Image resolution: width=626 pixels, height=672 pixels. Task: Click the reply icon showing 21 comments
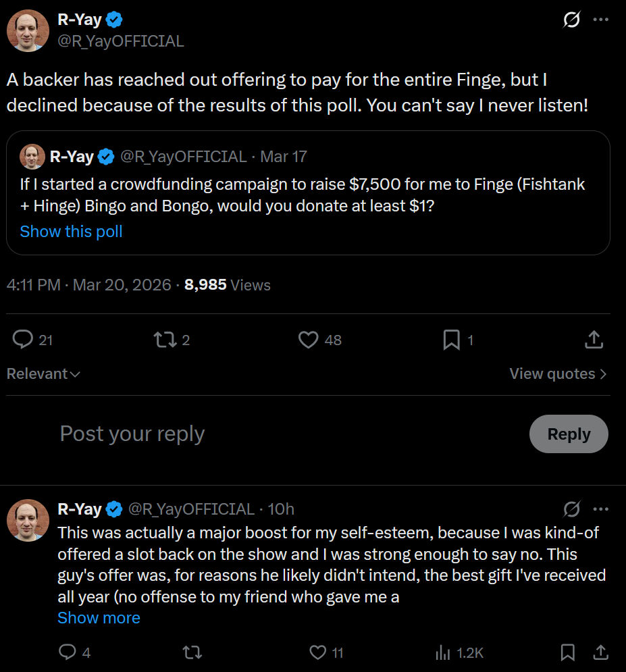pyautogui.click(x=23, y=340)
